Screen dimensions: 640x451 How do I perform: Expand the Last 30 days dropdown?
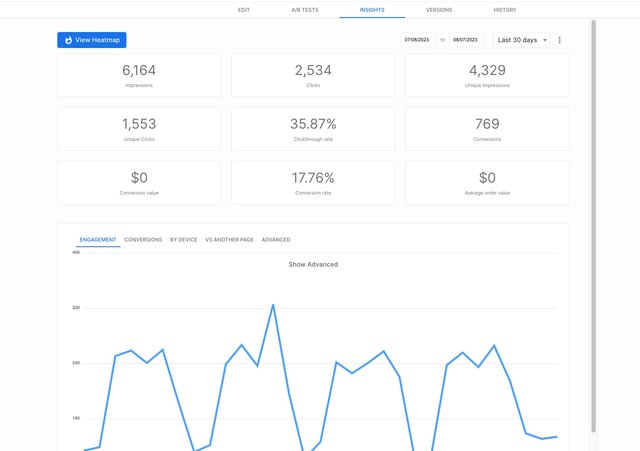[x=522, y=40]
